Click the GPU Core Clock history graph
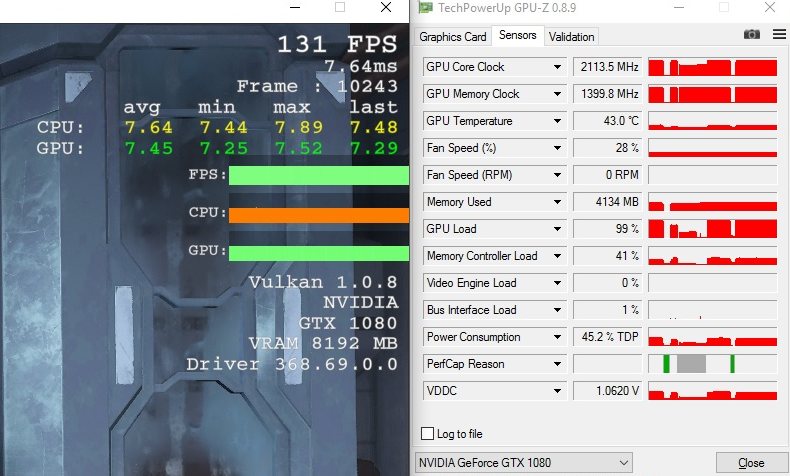The image size is (790, 476). pos(712,67)
